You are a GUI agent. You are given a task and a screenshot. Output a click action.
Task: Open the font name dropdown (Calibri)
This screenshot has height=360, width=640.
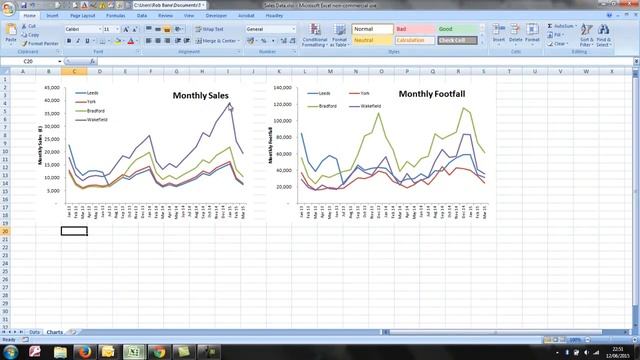(100, 29)
